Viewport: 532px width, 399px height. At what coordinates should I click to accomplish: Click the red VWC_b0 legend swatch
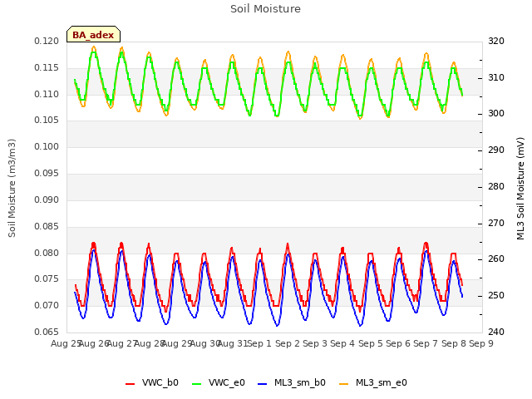coord(130,384)
